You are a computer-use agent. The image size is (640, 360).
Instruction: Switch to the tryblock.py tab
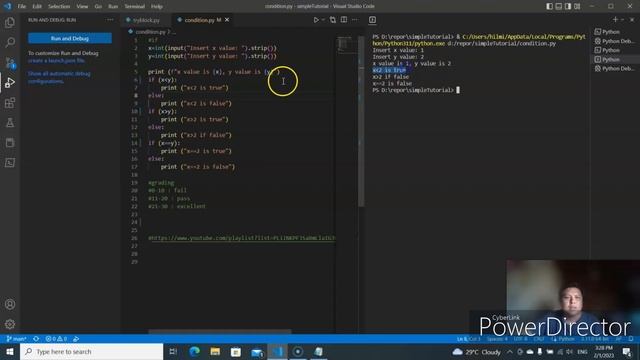click(x=146, y=20)
